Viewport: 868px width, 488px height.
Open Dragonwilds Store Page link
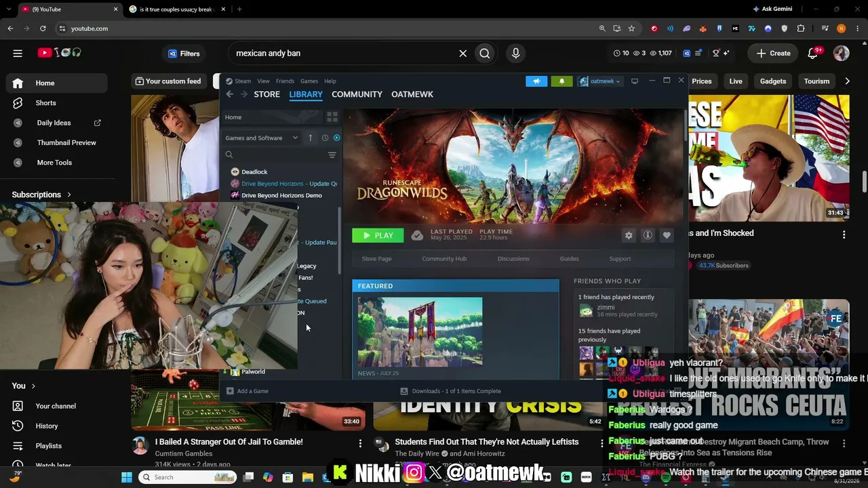click(376, 258)
